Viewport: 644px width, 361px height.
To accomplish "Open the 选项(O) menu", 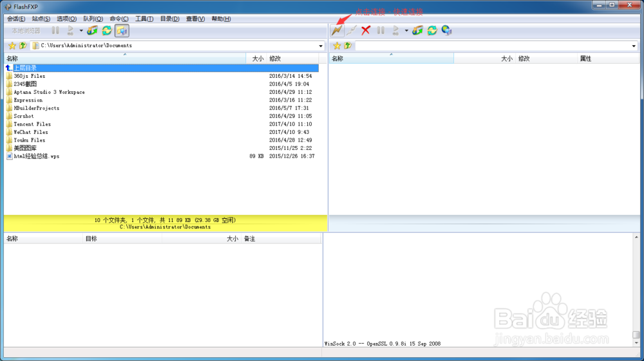I will pyautogui.click(x=66, y=19).
